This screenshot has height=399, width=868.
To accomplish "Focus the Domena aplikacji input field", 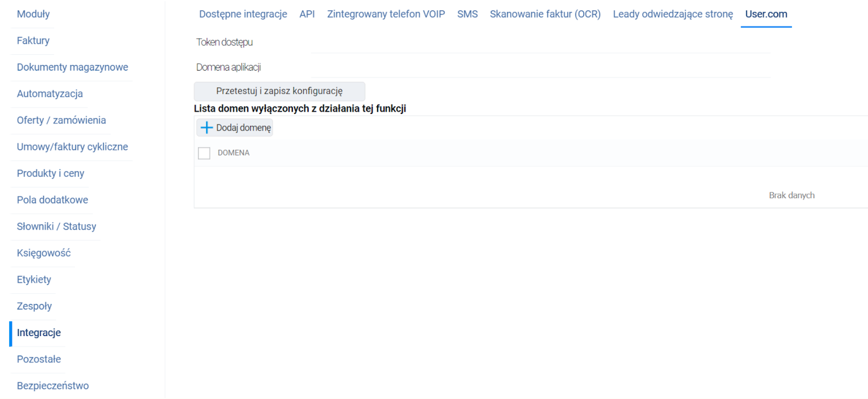I will click(x=541, y=68).
